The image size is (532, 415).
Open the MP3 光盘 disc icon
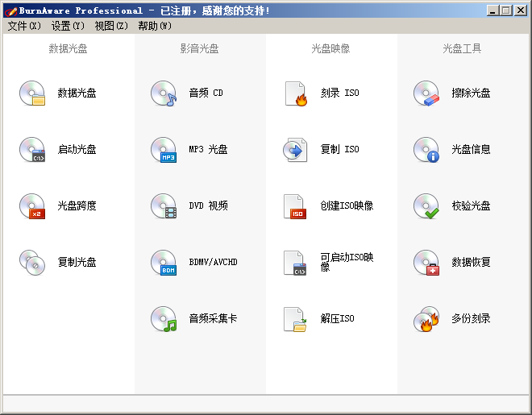click(164, 150)
